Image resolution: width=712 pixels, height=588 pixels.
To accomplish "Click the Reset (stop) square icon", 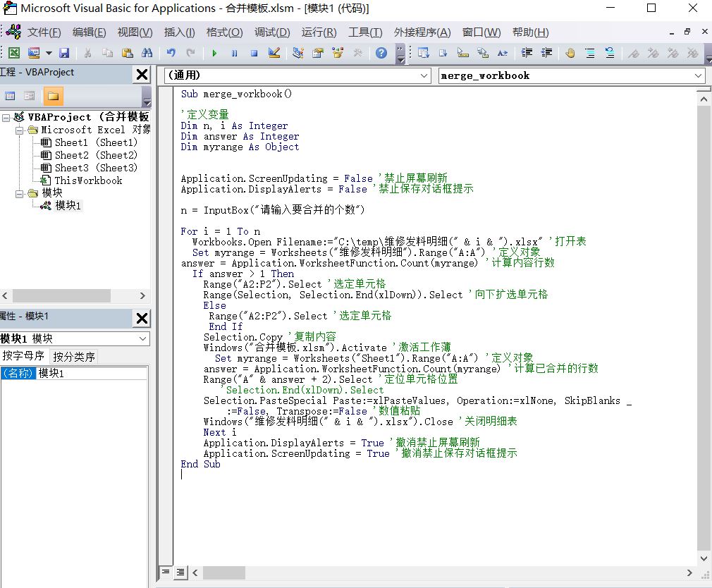I will pos(254,53).
